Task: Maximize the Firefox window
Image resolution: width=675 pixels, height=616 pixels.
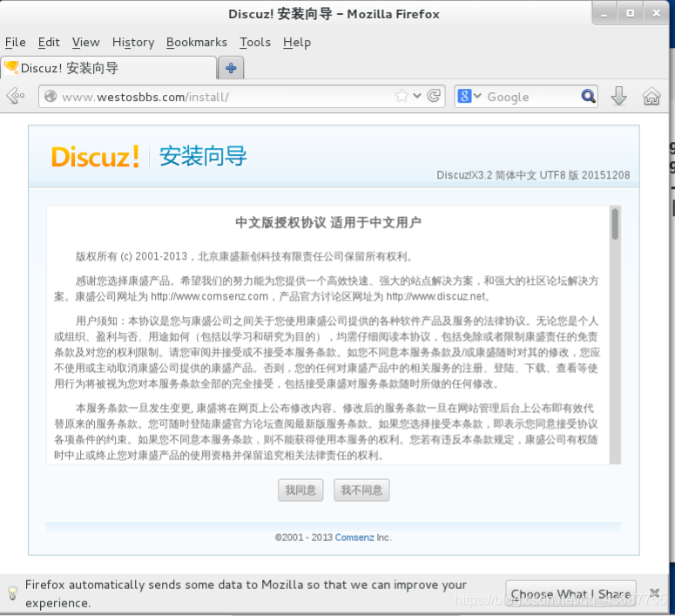Action: [631, 14]
